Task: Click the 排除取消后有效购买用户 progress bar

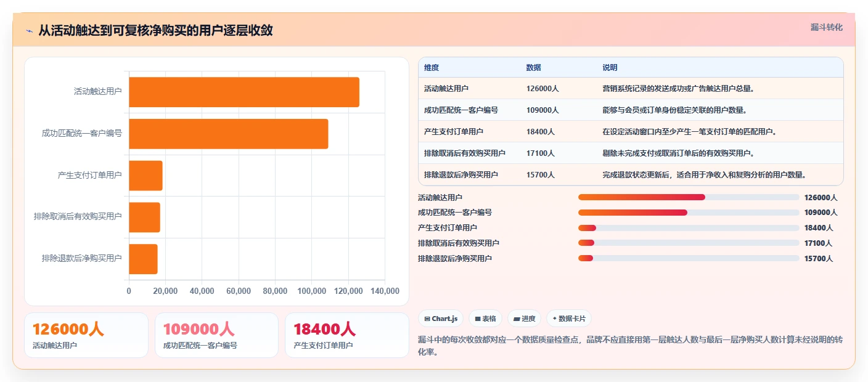Action: tap(689, 243)
